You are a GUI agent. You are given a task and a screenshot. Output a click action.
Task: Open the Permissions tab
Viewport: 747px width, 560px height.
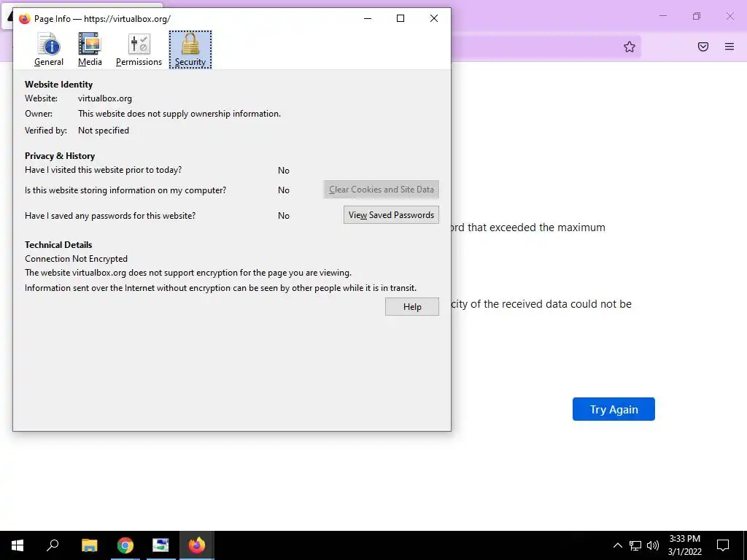[139, 50]
